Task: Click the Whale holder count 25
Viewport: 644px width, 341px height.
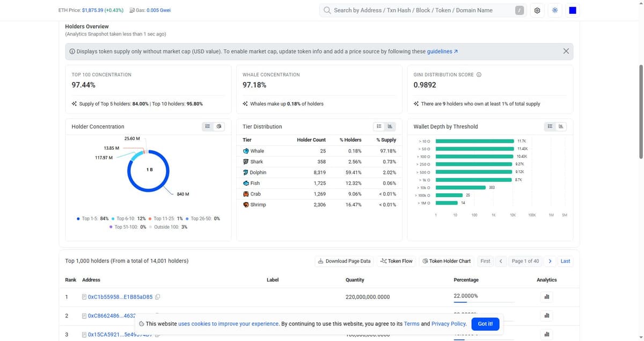Action: click(323, 151)
